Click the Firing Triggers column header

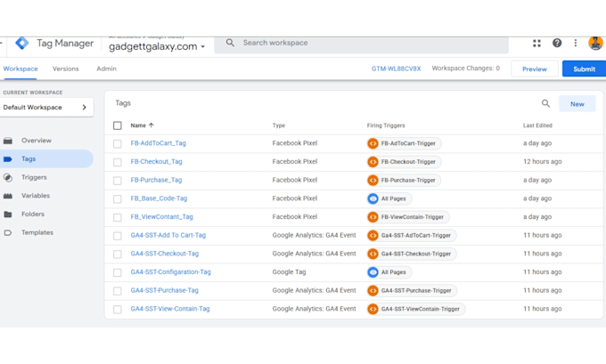click(386, 125)
